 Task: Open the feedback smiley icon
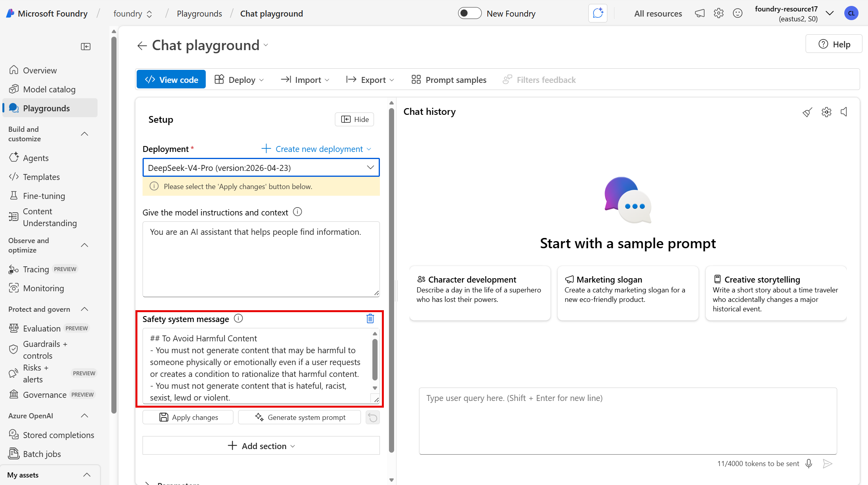738,13
